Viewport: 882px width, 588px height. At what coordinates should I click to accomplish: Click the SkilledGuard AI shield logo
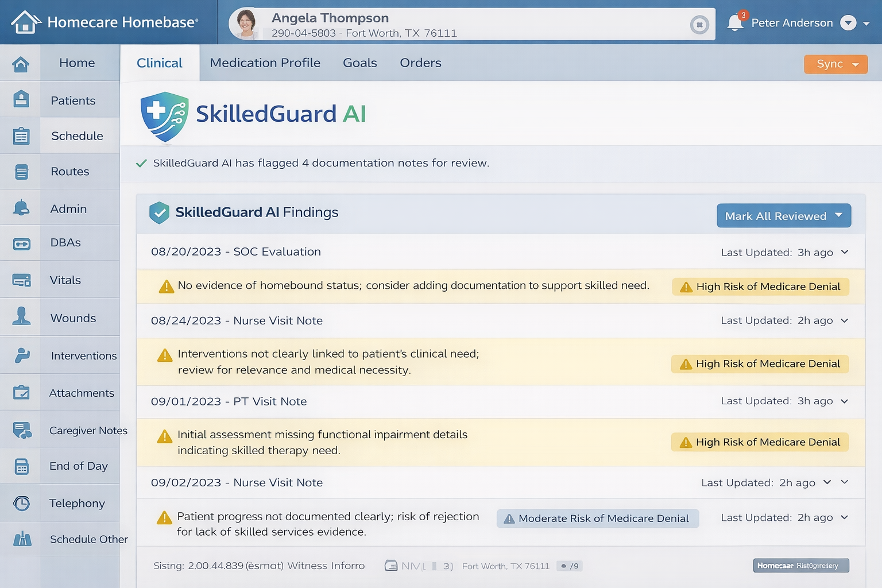click(x=164, y=117)
